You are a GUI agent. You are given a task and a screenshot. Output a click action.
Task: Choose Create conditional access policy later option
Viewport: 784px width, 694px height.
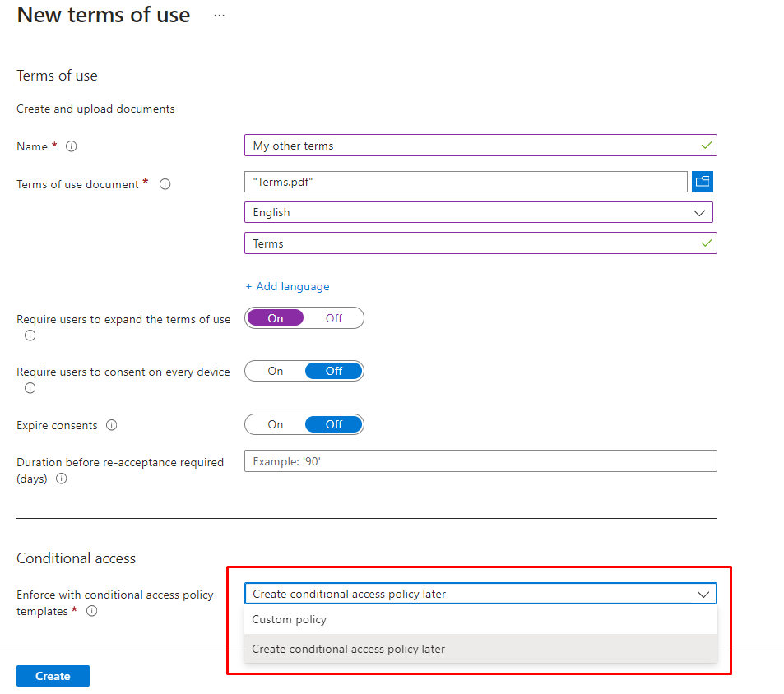(x=349, y=649)
